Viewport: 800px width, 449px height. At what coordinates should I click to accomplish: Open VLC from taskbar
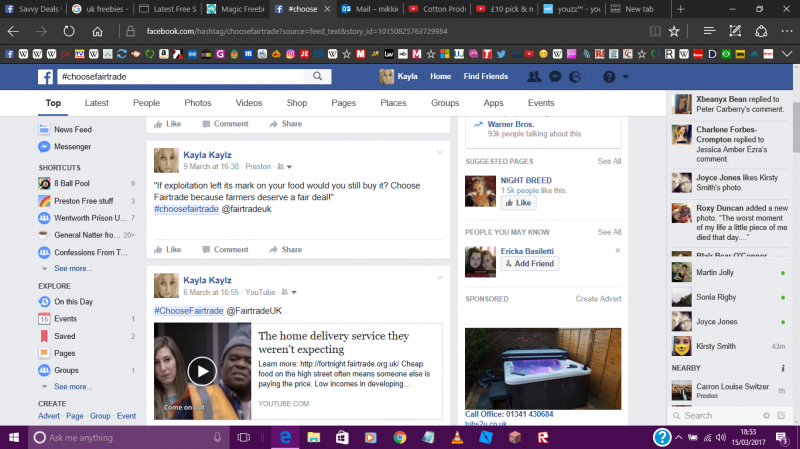tap(457, 438)
